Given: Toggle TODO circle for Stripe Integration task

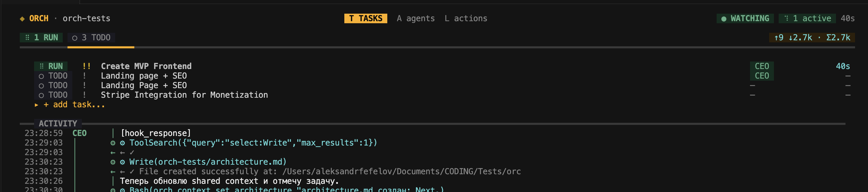Looking at the screenshot, I should pyautogui.click(x=41, y=95).
